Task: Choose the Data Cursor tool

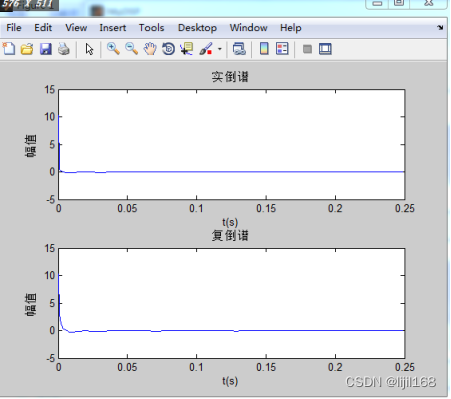Action: pos(187,49)
